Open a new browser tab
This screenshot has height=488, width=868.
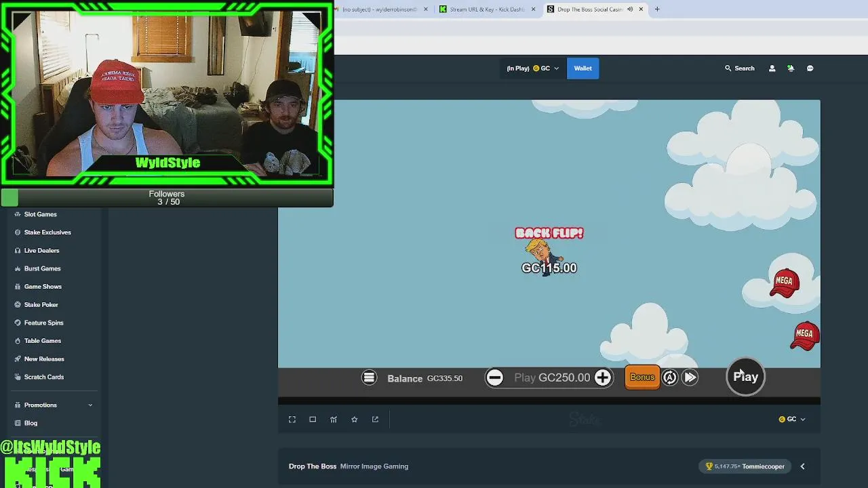pyautogui.click(x=657, y=9)
